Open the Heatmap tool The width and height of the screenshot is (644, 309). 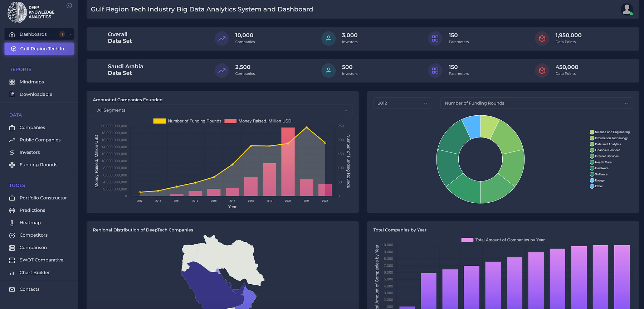[30, 223]
